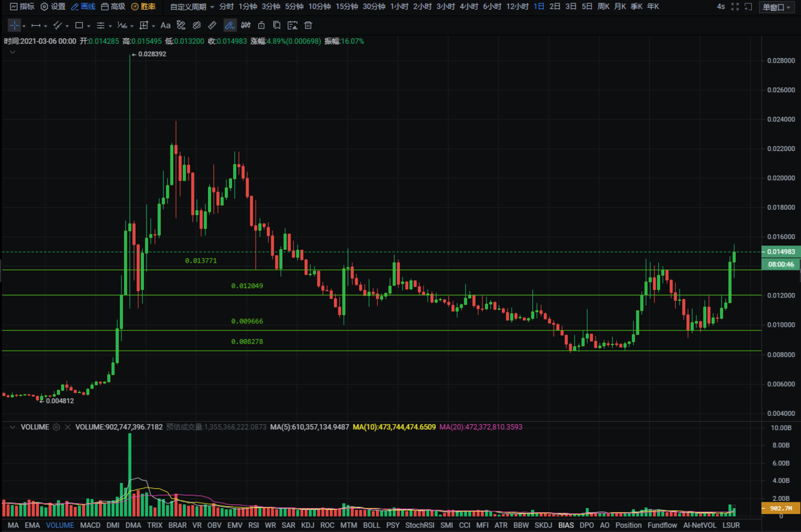Select the parallel channel drawing tool
The height and width of the screenshot is (532, 801).
click(57, 25)
